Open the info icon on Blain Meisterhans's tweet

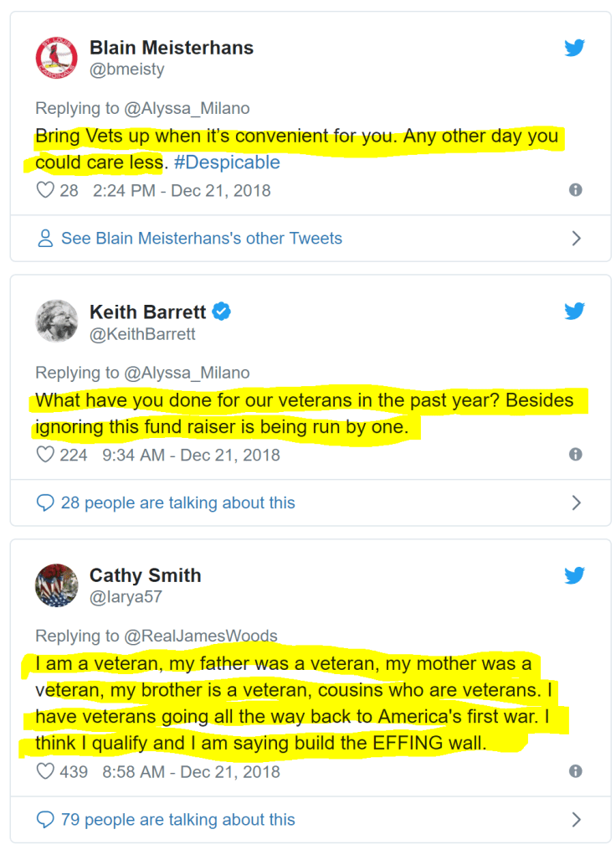(x=575, y=190)
